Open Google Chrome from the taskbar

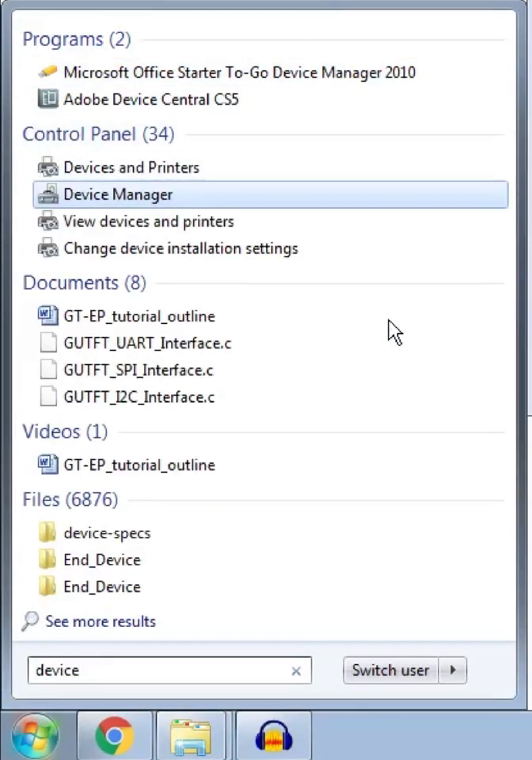tap(114, 736)
